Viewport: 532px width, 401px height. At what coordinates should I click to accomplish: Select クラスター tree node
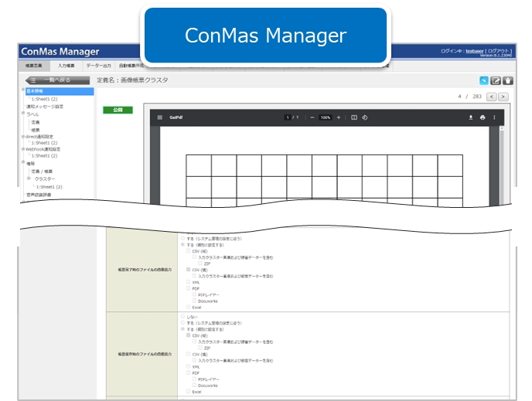point(45,179)
